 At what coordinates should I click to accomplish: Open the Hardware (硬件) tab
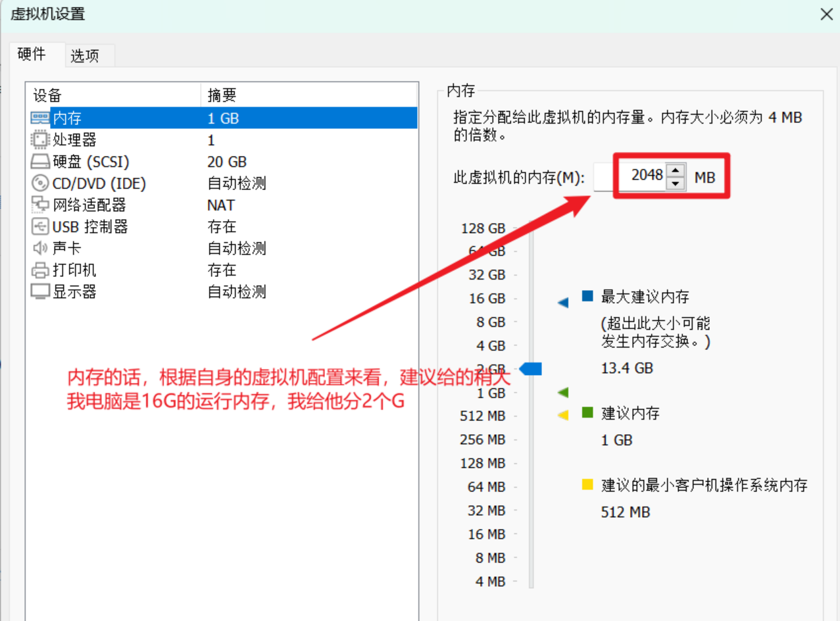click(32, 55)
